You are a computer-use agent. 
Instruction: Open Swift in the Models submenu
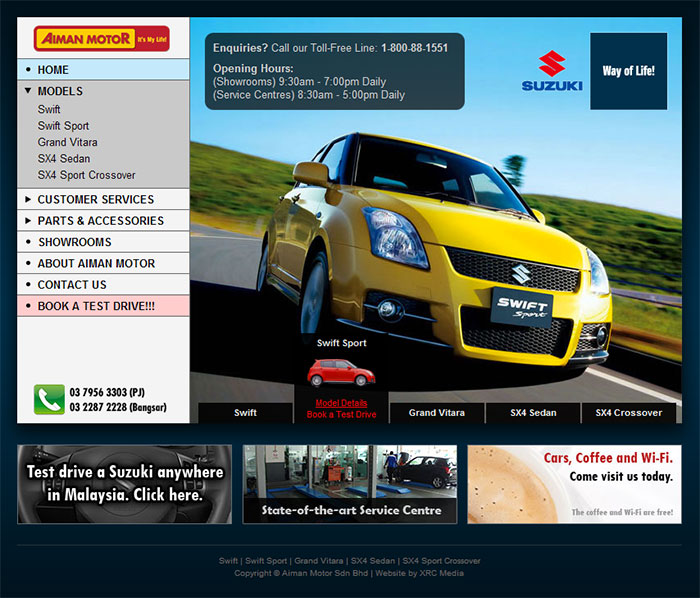(49, 109)
